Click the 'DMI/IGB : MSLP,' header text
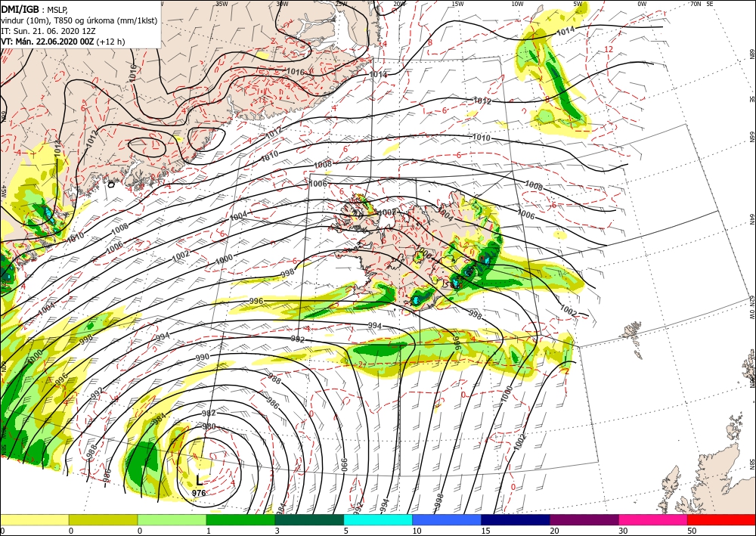The width and height of the screenshot is (756, 536). tap(34, 8)
